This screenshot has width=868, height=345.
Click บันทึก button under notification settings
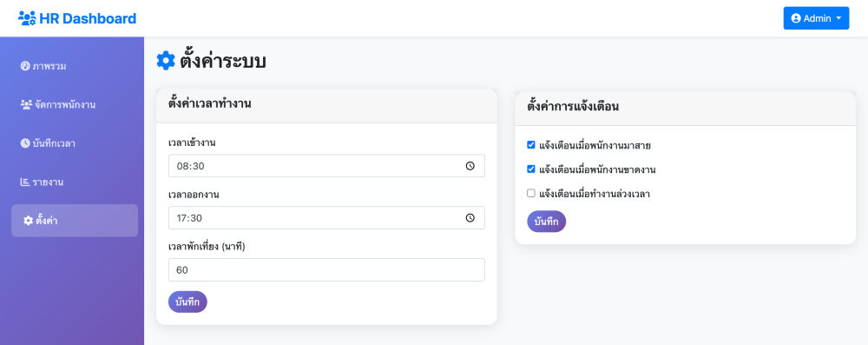tap(546, 222)
